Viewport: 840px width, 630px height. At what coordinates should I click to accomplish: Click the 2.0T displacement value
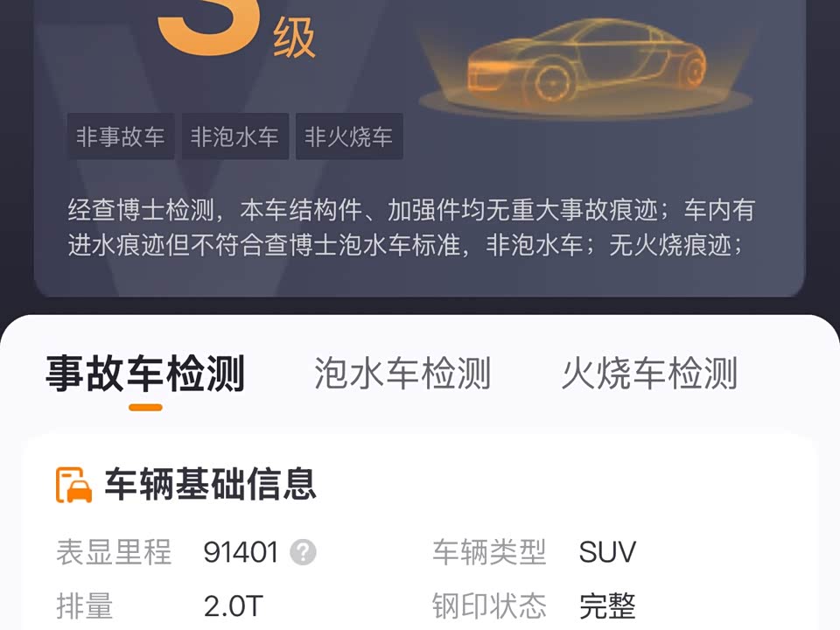tap(234, 606)
